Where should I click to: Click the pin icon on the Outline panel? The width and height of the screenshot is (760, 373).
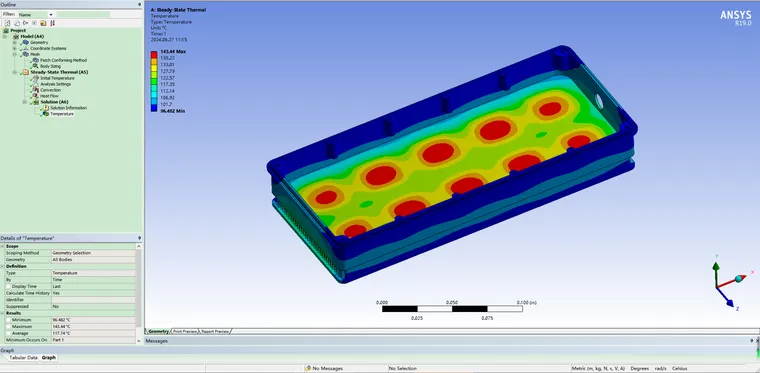(140, 4)
